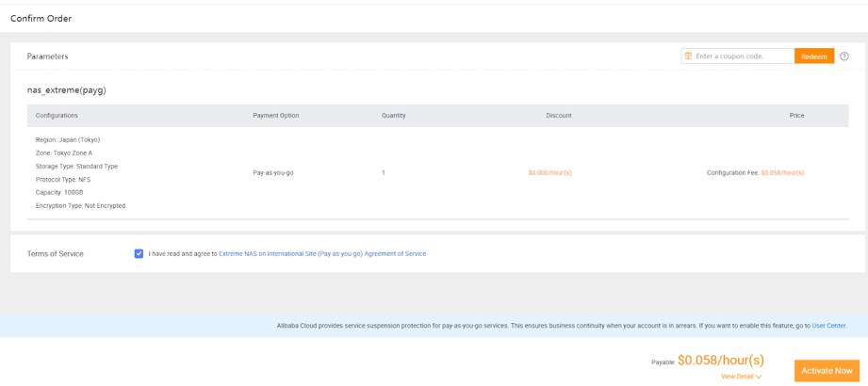Viewport: 868px width, 386px height.
Task: Click the View Detail chevron arrow
Action: [759, 377]
